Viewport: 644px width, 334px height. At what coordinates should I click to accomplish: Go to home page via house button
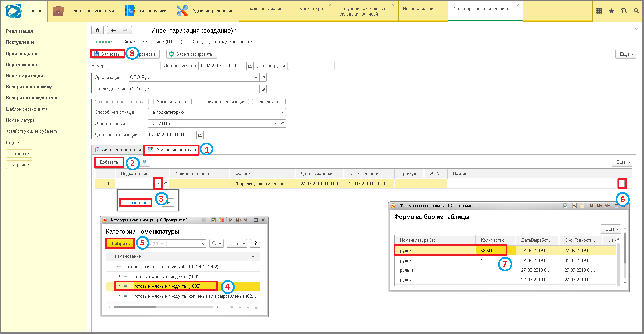pyautogui.click(x=97, y=30)
